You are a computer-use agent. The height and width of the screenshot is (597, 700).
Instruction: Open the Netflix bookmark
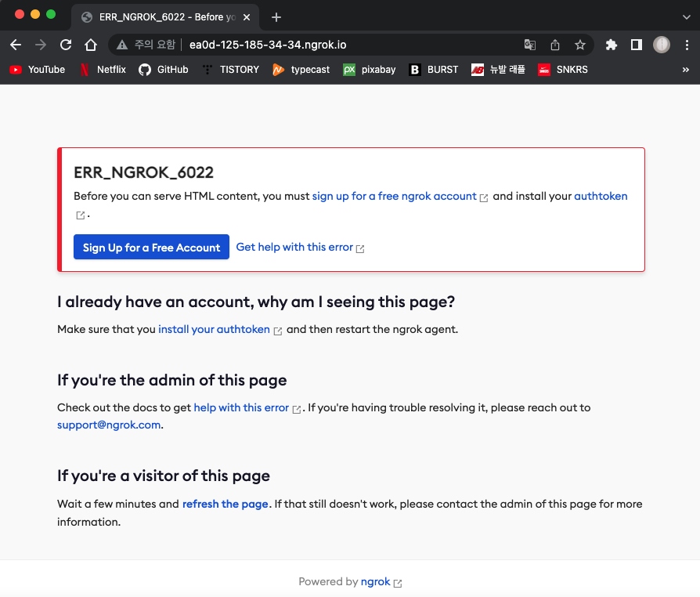pyautogui.click(x=103, y=70)
